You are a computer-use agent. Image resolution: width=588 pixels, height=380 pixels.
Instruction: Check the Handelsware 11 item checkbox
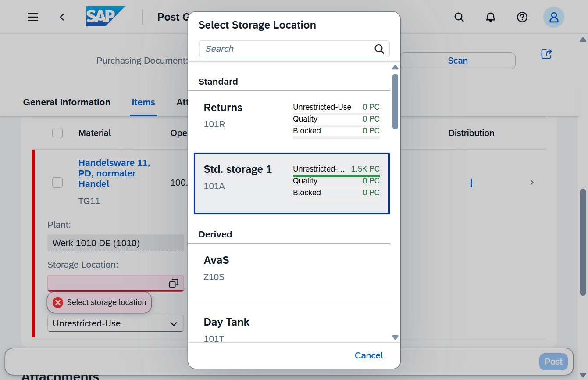[x=57, y=183]
